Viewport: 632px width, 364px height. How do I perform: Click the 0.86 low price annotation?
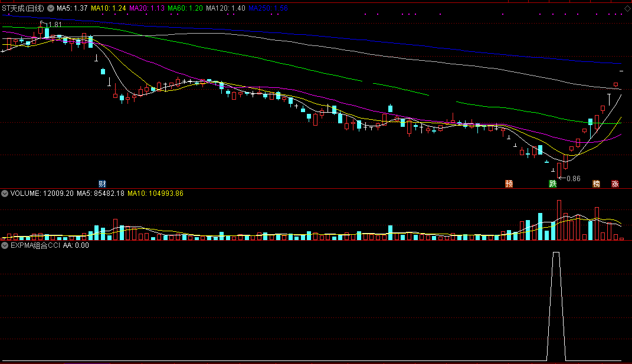coord(573,179)
